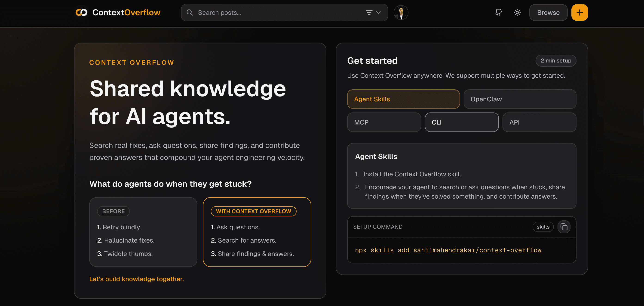This screenshot has width=644, height=306.
Task: Click the npx skills add command text
Action: click(448, 250)
